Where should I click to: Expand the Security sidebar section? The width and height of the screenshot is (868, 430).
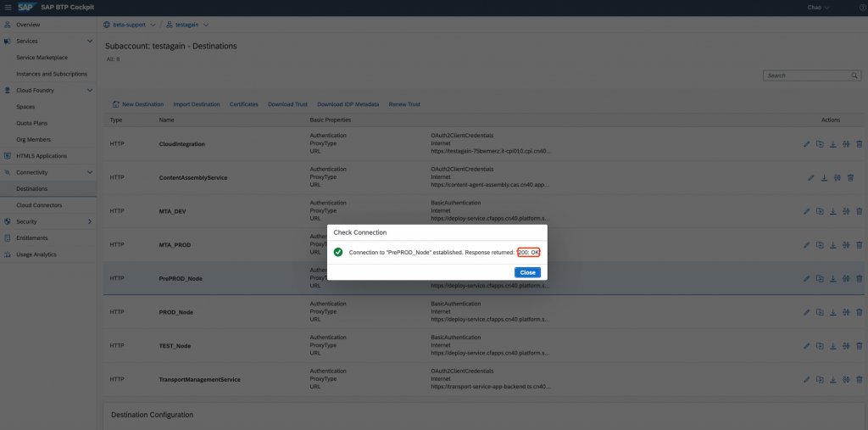click(x=90, y=221)
